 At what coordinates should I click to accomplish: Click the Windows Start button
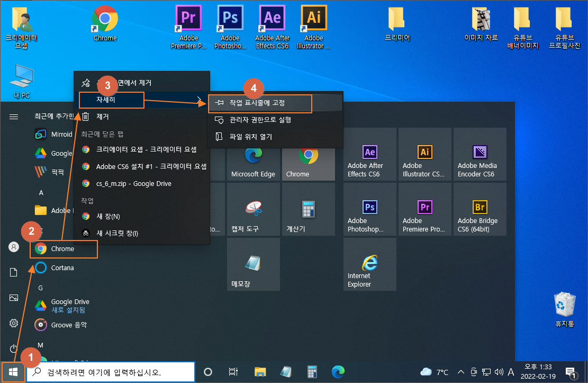[x=13, y=372]
